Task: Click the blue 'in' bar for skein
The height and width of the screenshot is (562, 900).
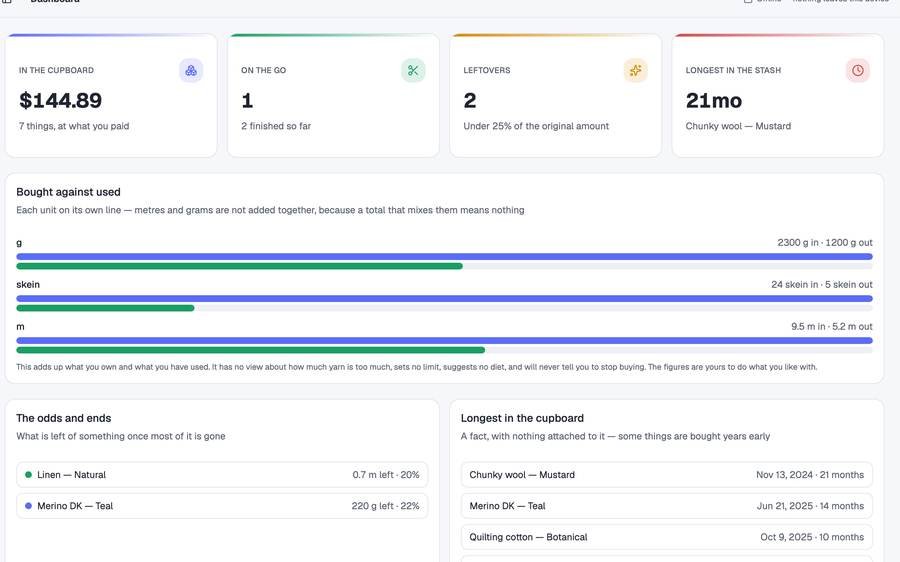Action: point(444,299)
